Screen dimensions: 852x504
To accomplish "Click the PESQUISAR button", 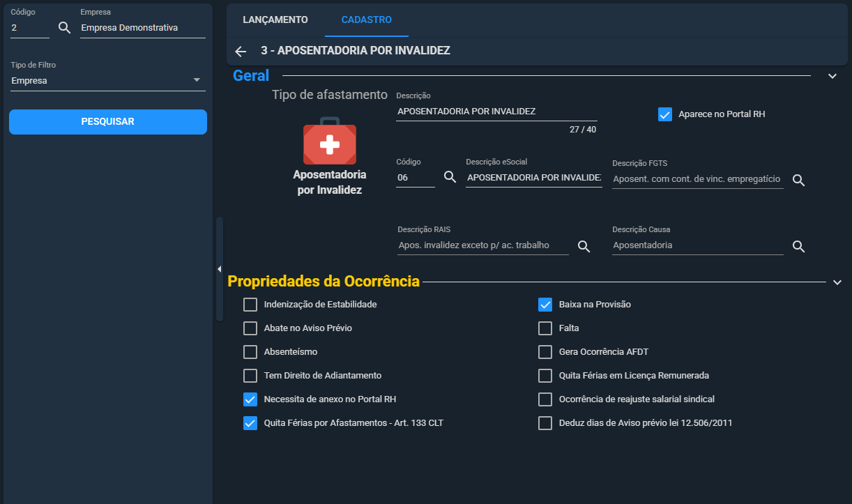I will coord(108,121).
